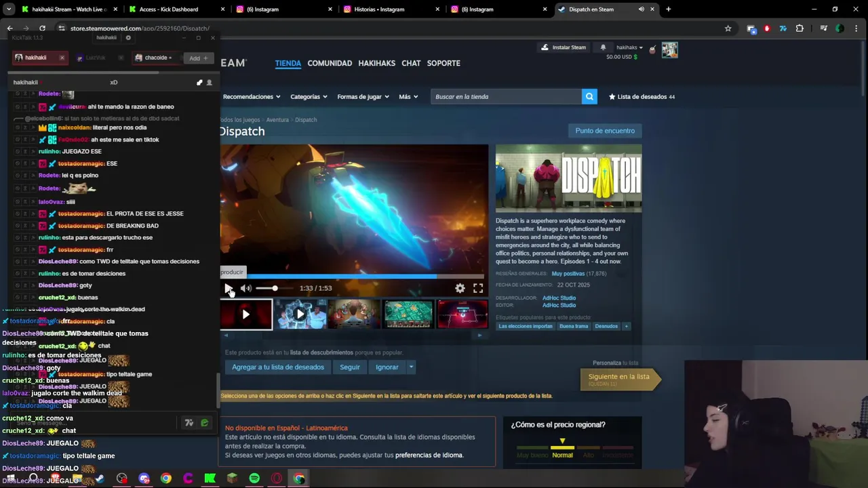The height and width of the screenshot is (488, 868).
Task: Expand the Categorías dropdown
Action: 309,96
